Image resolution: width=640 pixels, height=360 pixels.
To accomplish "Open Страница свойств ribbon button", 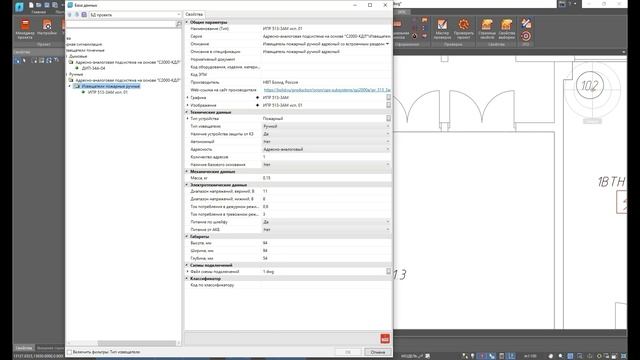I will click(x=487, y=29).
